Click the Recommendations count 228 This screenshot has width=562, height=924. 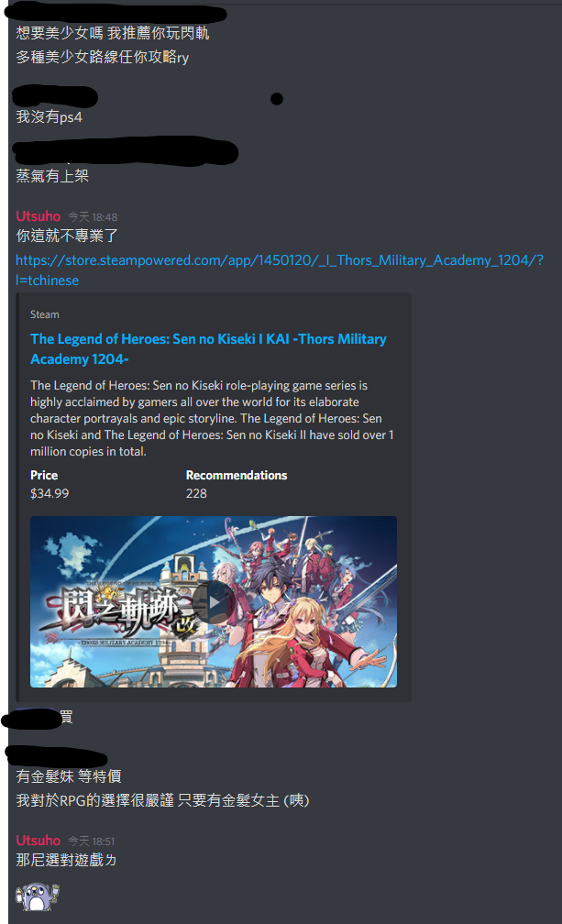point(196,493)
